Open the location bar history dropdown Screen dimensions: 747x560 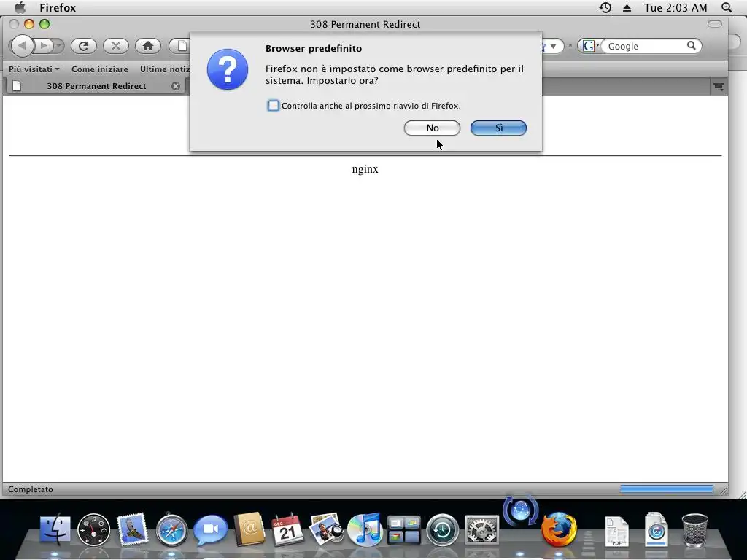[553, 46]
